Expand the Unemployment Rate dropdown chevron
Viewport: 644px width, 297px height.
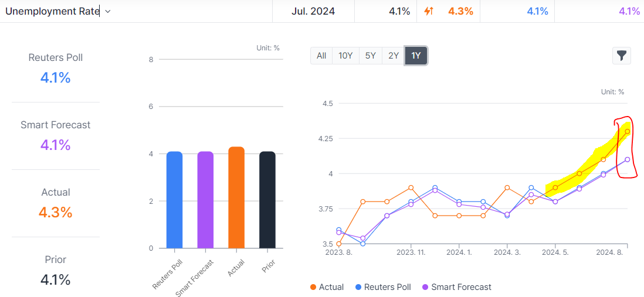(108, 11)
